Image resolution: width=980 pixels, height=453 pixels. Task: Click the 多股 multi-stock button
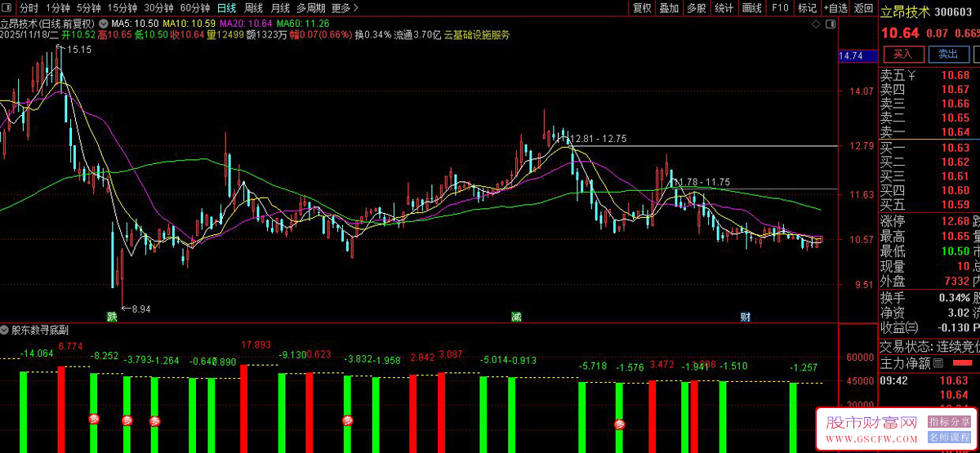[x=696, y=8]
